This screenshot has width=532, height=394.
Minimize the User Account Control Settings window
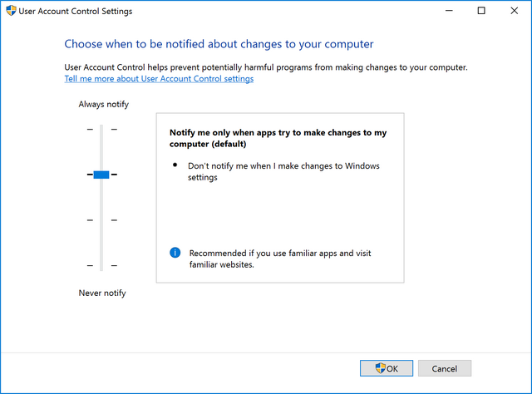click(x=449, y=11)
